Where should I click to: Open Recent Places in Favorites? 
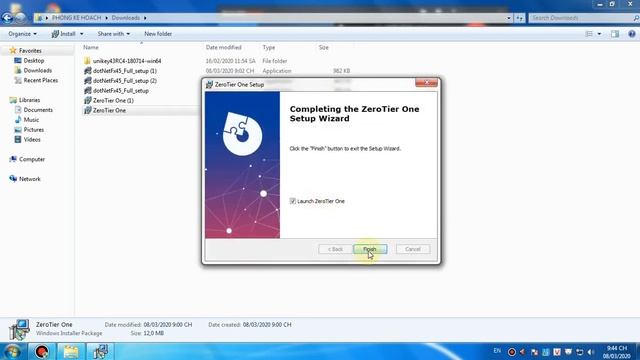point(40,80)
